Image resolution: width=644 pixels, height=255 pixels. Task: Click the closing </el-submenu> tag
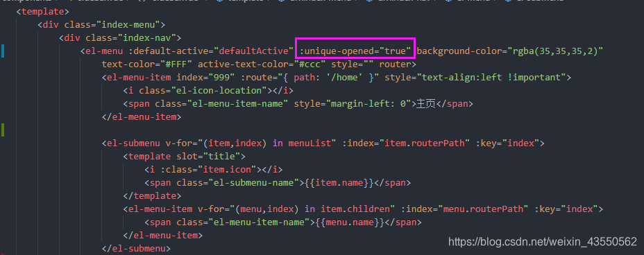[136, 249]
